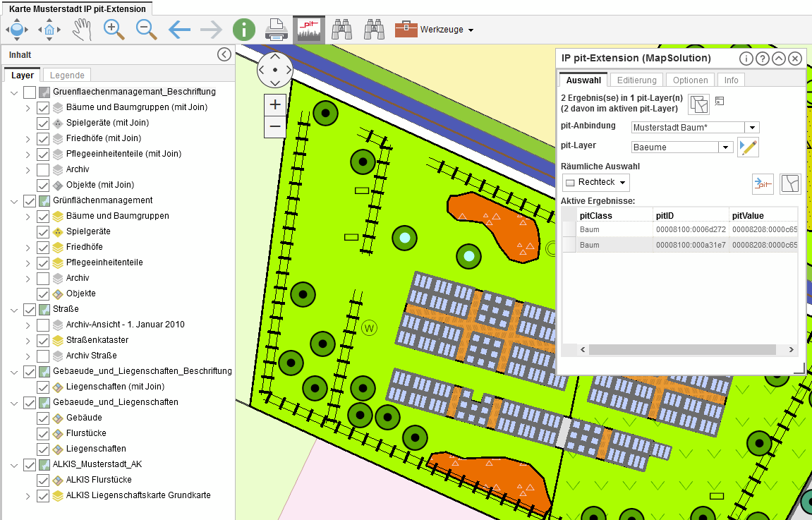Click the horizontal scrollbar in results table
Image resolution: width=812 pixels, height=520 pixels.
click(x=683, y=350)
